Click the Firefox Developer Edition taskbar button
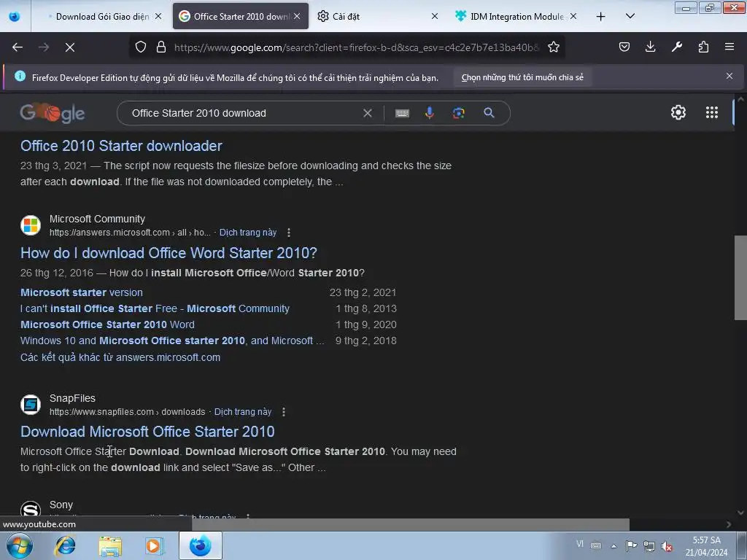 [x=201, y=545]
